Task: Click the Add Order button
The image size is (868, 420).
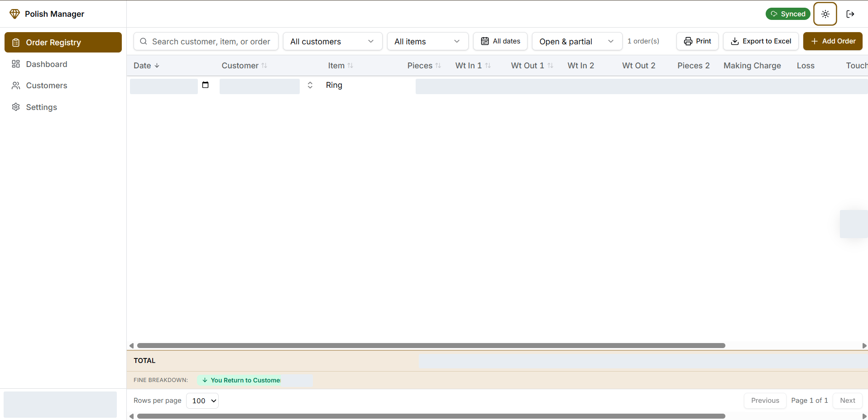Action: coord(833,41)
